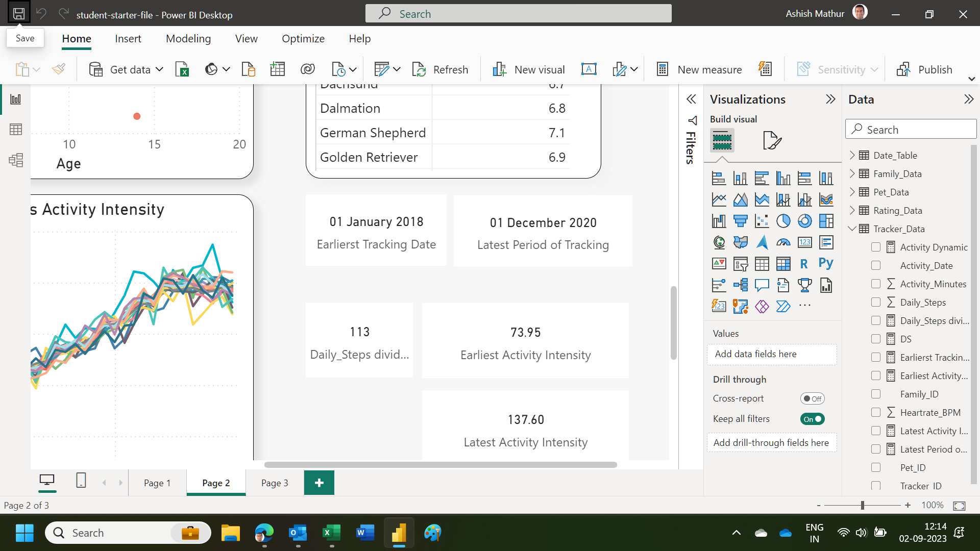Adjust the zoom slider handle

(x=862, y=506)
